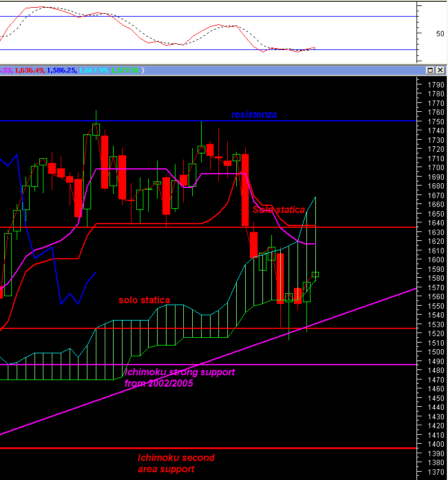
Task: Click the 1400 price axis label
Action: point(436,444)
